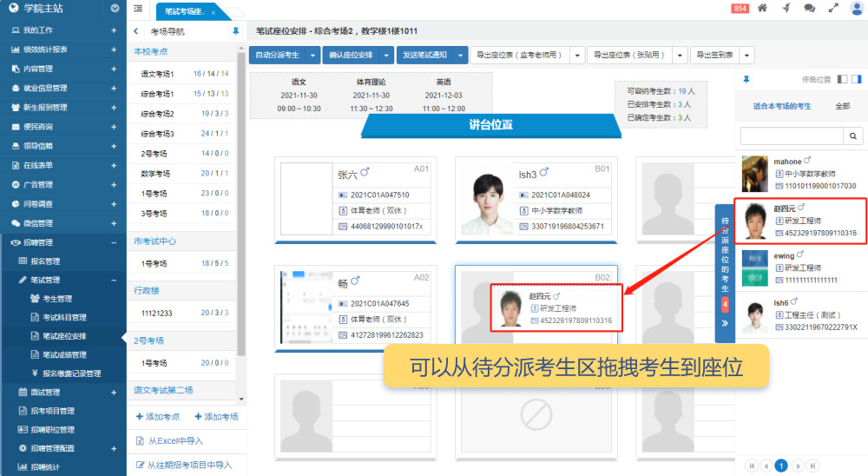Dock candidate panel to the right side

[856, 79]
